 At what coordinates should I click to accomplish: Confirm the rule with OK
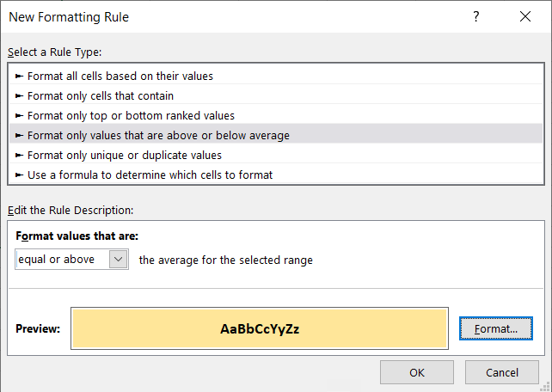(417, 372)
